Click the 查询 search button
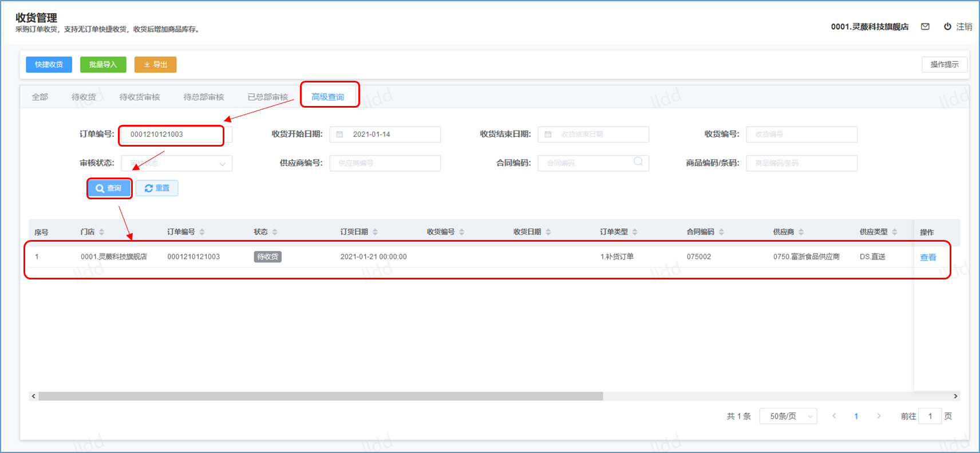Viewport: 980px width, 453px height. 109,188
